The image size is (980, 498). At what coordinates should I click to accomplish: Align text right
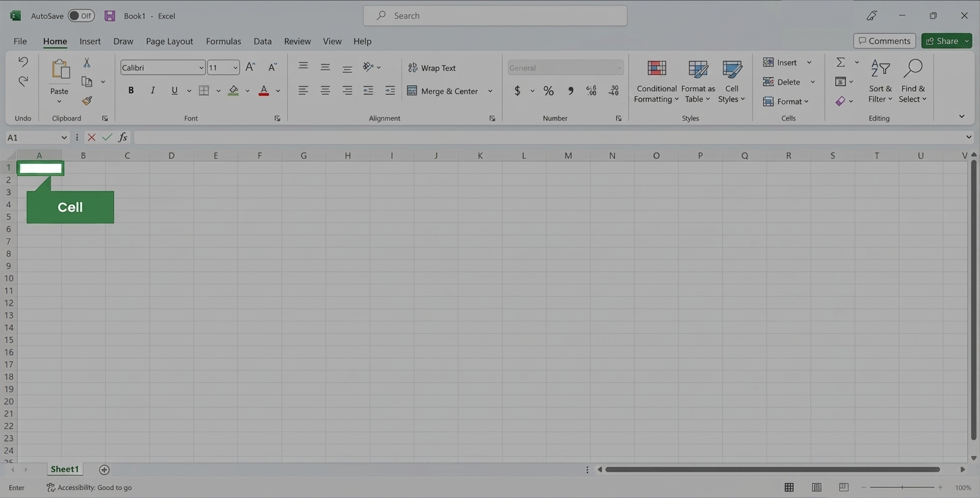coord(347,91)
